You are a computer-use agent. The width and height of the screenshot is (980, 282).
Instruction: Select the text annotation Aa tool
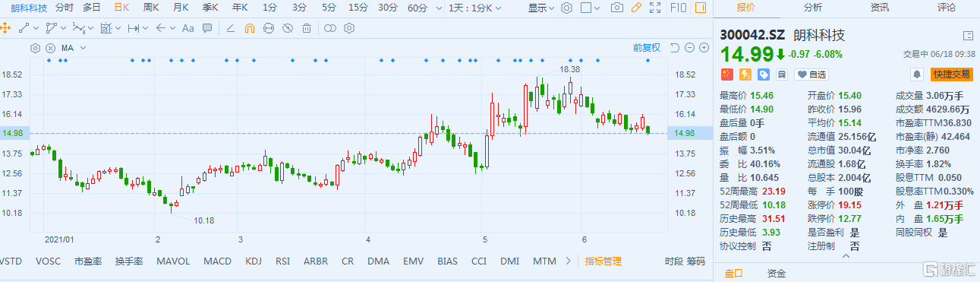click(x=187, y=28)
